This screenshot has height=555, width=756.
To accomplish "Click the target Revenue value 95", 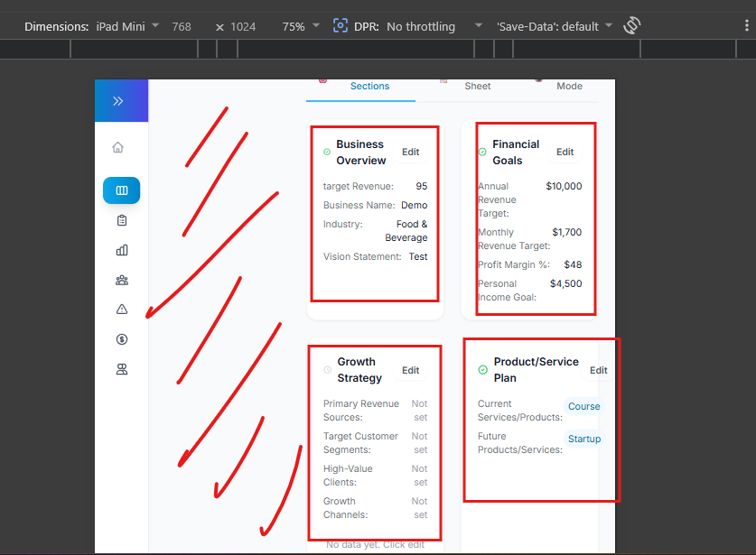I will click(x=422, y=186).
